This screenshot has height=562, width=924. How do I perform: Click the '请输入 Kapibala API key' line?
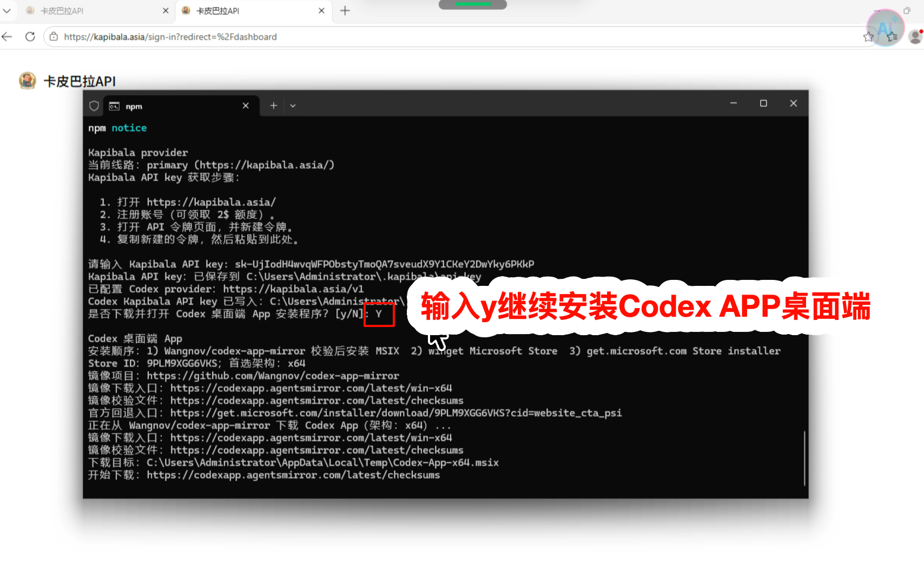pos(311,264)
